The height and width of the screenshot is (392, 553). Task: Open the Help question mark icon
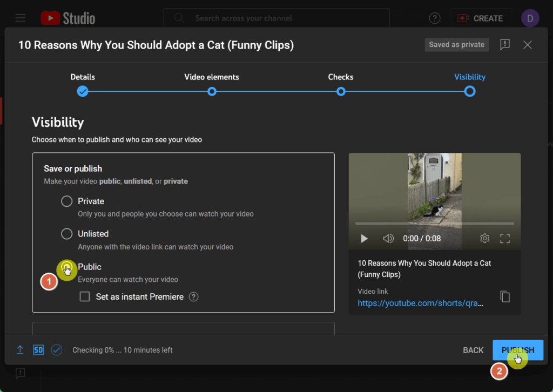tap(435, 18)
